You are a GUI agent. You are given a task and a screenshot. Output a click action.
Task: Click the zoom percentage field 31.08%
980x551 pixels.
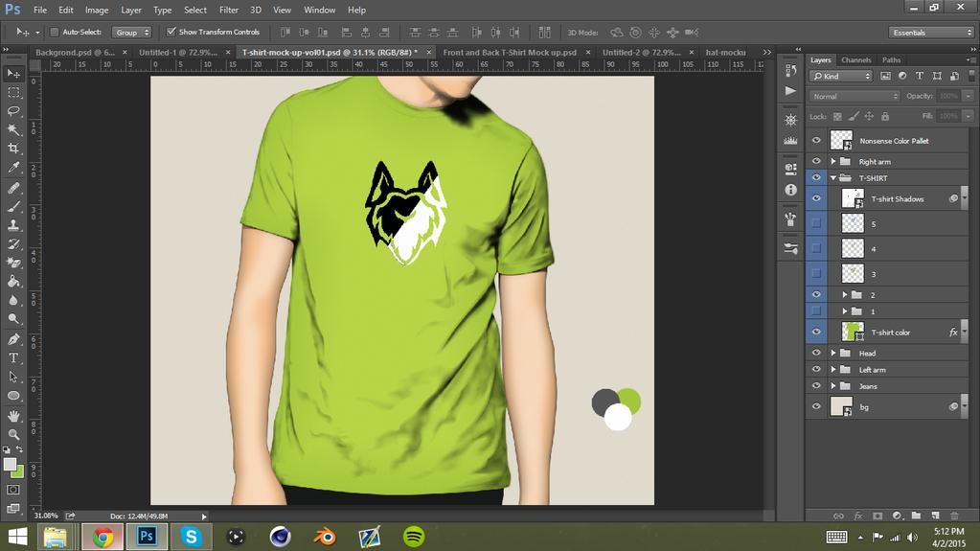(46, 516)
